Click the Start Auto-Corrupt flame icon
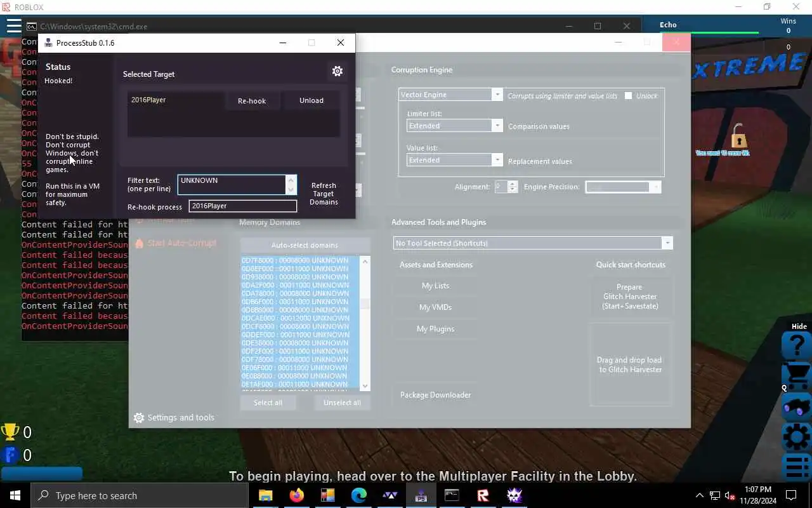 [140, 243]
